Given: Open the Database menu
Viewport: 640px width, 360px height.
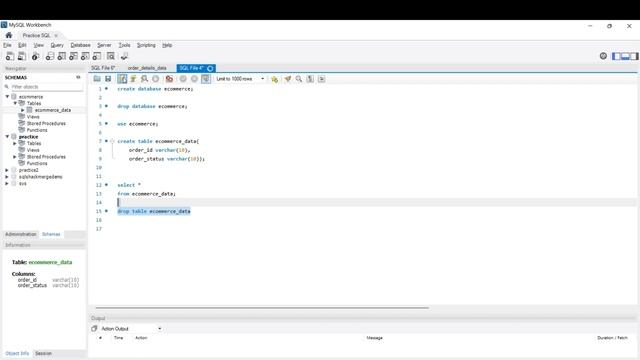Looking at the screenshot, I should (80, 45).
